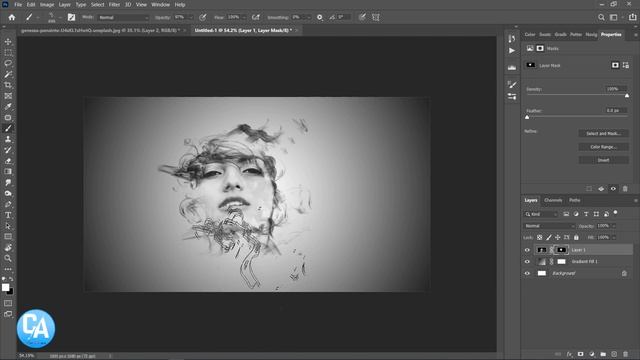
Task: Delete mask in Properties panel
Action: 625,189
